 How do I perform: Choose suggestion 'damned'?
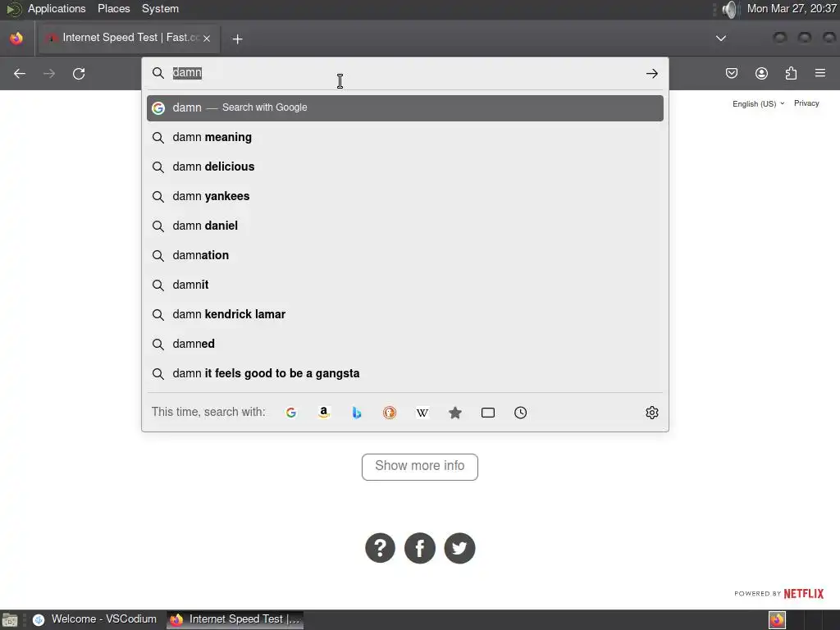tap(405, 344)
